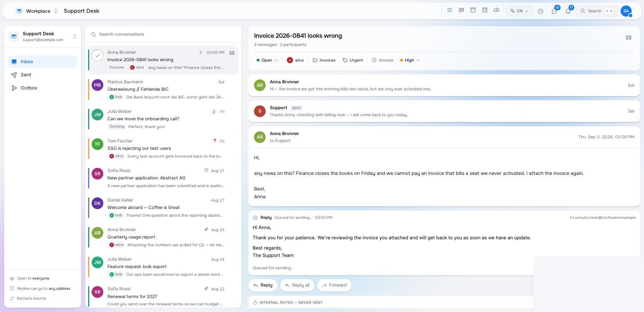The height and width of the screenshot is (312, 644).
Task: Open the SA user avatar menu
Action: point(626,11)
